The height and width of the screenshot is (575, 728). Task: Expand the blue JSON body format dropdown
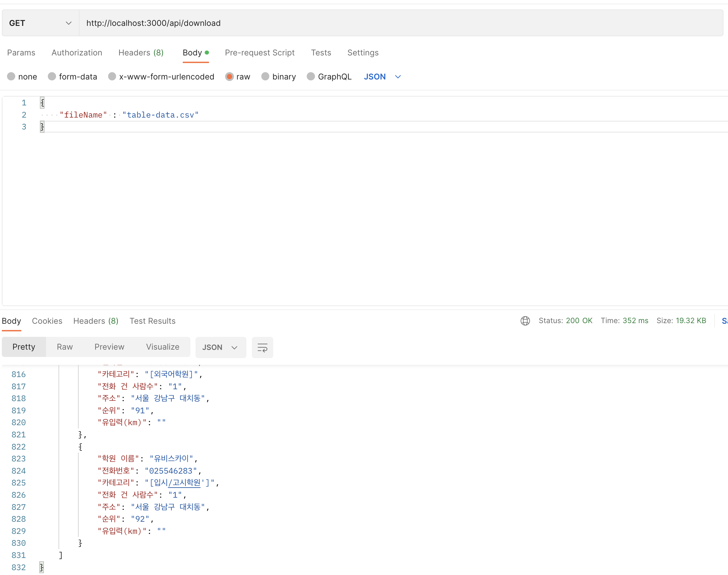pyautogui.click(x=382, y=76)
